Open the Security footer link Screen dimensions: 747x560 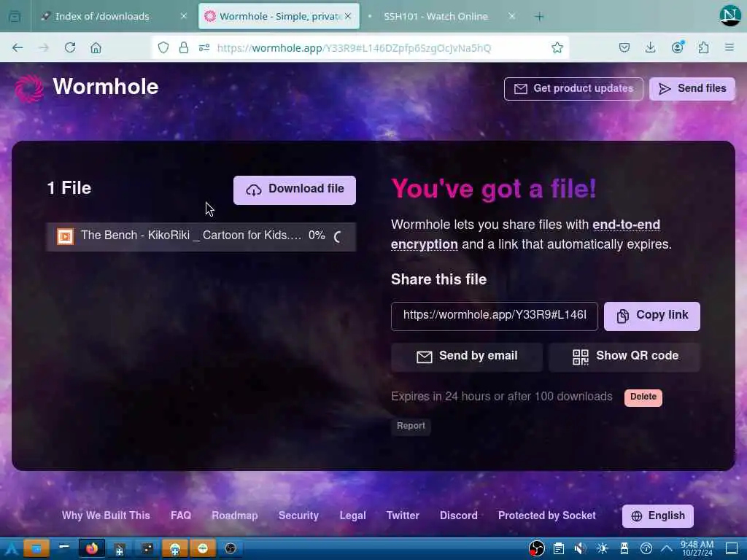298,516
